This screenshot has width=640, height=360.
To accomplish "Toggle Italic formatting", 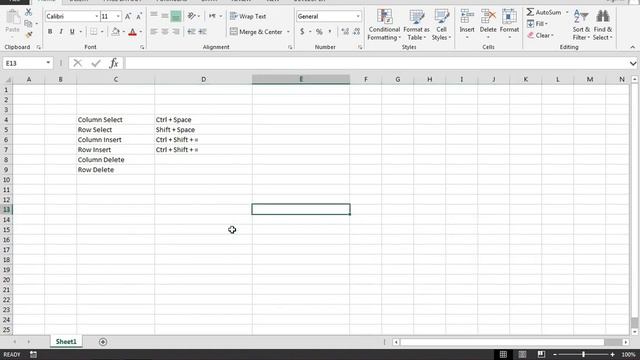I will coord(61,31).
